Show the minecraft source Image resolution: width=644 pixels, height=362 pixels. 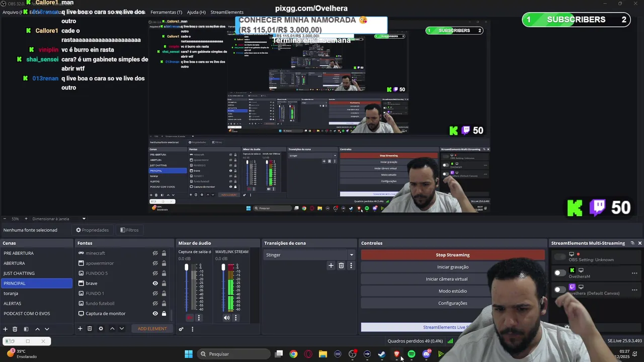pyautogui.click(x=155, y=253)
